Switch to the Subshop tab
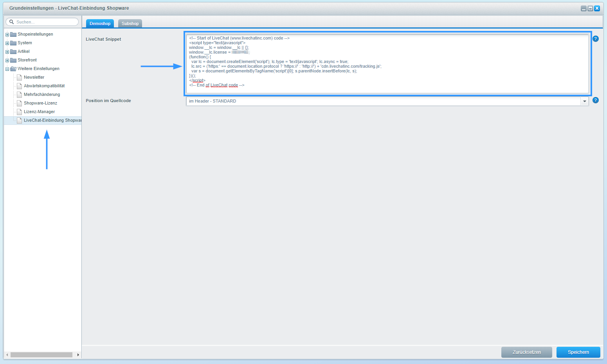Image resolution: width=607 pixels, height=364 pixels. [x=130, y=23]
